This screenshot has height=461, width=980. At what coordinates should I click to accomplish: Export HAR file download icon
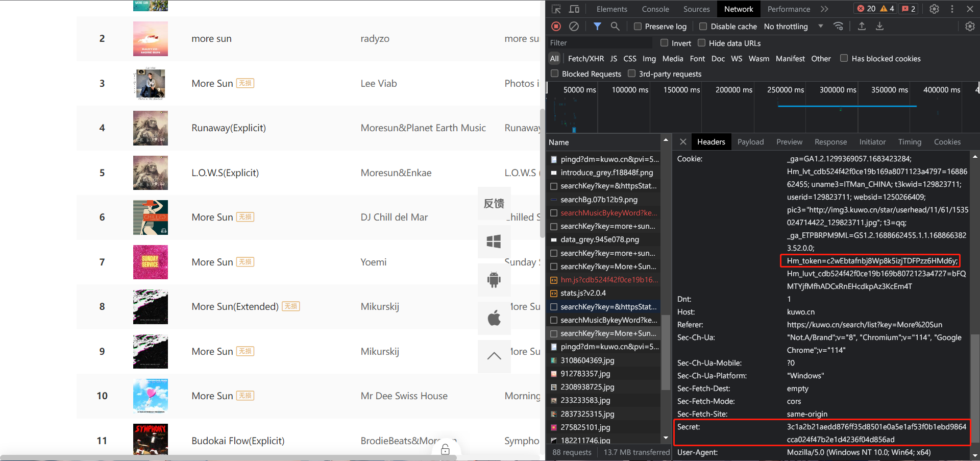879,26
